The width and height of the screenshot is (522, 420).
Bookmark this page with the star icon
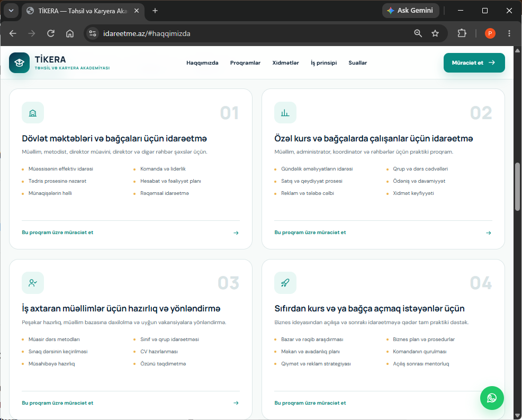[x=435, y=33]
